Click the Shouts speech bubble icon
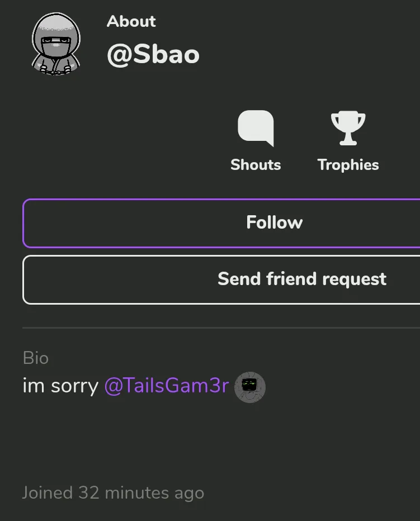 pos(256,128)
